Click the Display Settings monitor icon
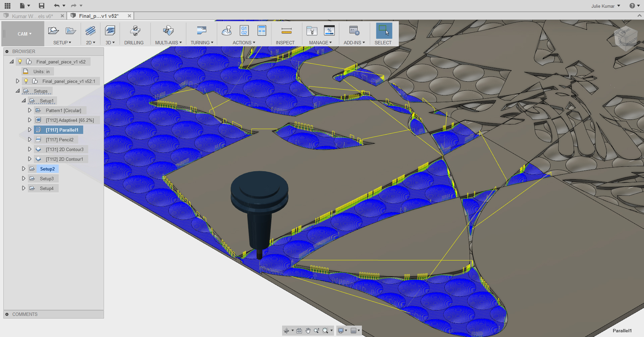Viewport: 644px width, 337px height. click(x=341, y=331)
